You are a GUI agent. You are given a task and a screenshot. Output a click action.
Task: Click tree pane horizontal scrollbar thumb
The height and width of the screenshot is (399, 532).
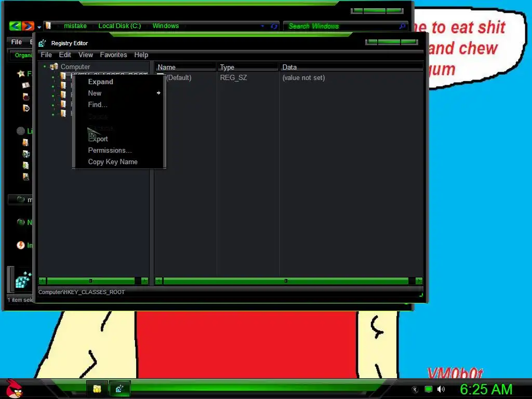90,281
